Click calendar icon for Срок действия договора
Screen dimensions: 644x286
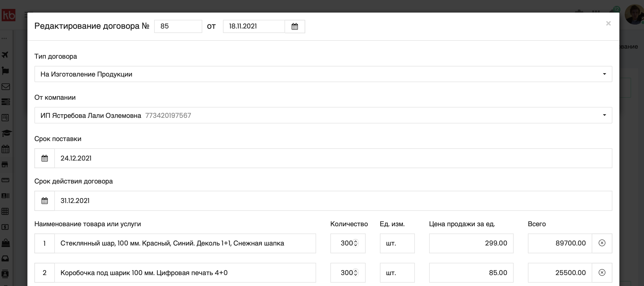[x=44, y=201]
